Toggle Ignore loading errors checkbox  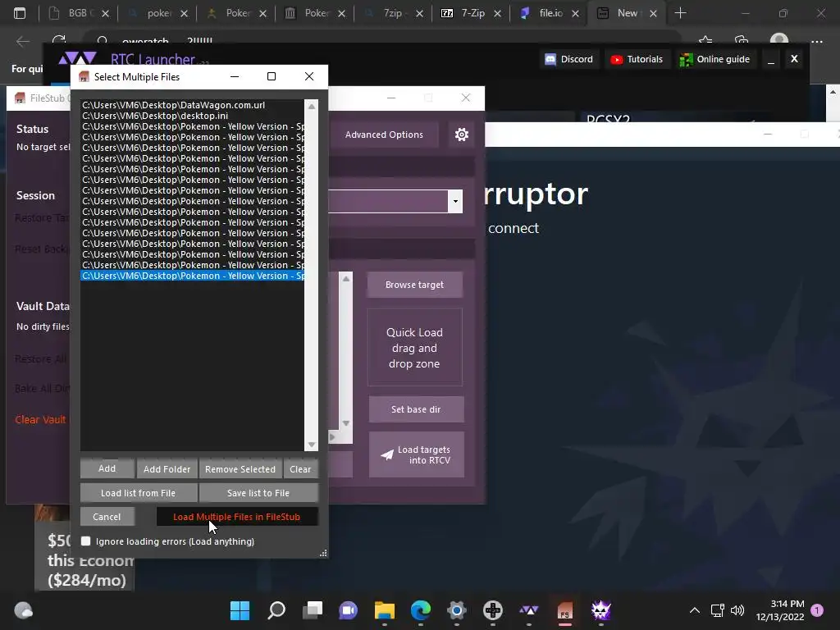point(85,541)
